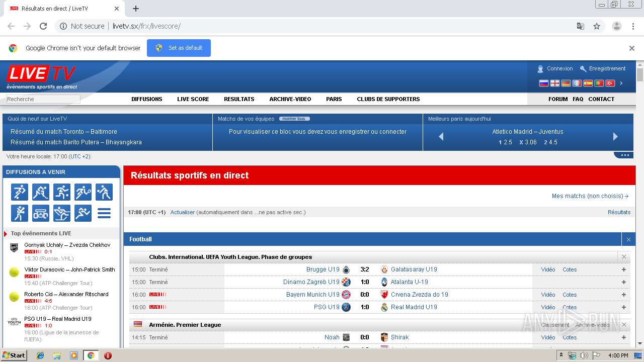The width and height of the screenshot is (644, 362).
Task: View site information Not secure icon
Action: (x=63, y=26)
